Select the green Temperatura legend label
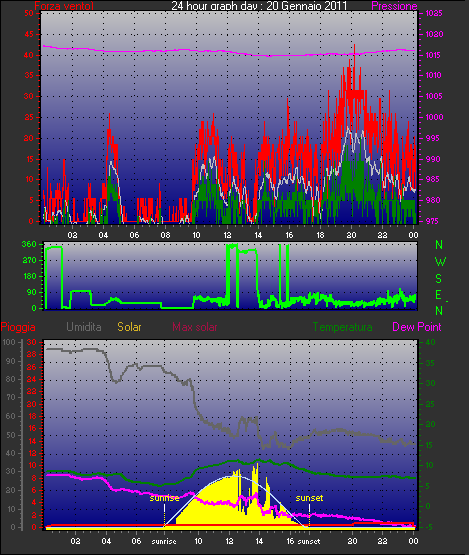Viewport: 469px width, 555px height. click(x=342, y=327)
